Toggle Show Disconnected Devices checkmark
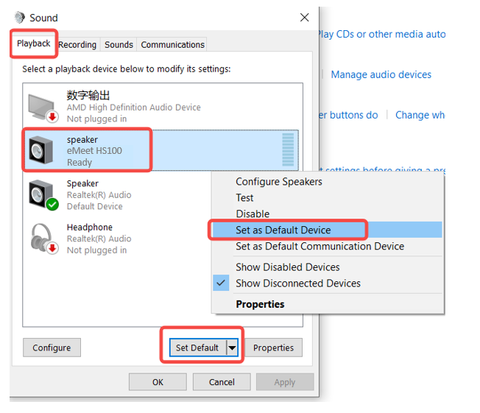Image resolution: width=480 pixels, height=413 pixels. click(221, 283)
